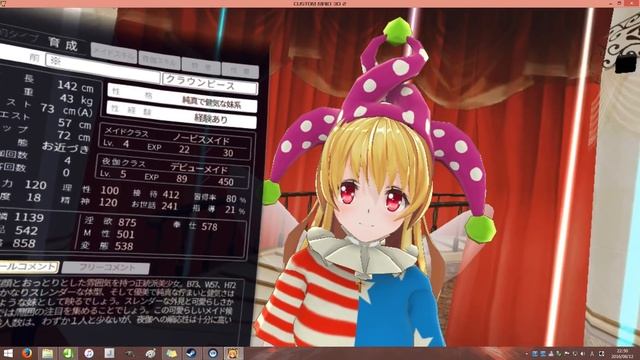Click the 43 kg weight value
The image size is (640, 360).
tap(76, 99)
